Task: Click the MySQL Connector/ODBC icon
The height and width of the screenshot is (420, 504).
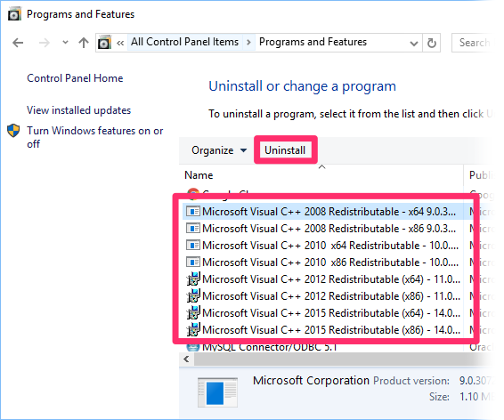Action: 193,347
